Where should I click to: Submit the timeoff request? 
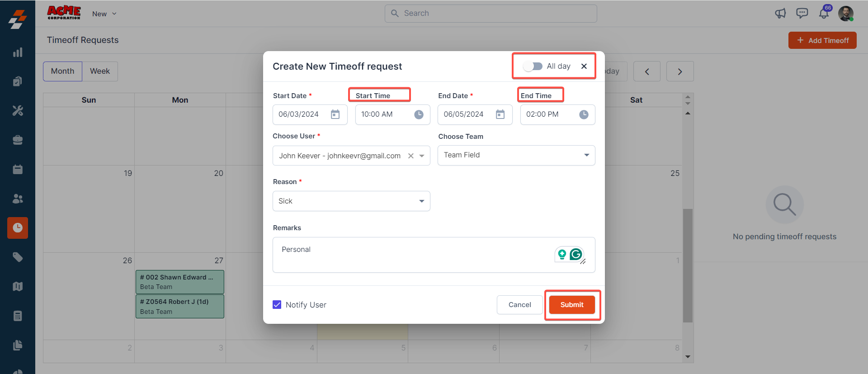[572, 305]
